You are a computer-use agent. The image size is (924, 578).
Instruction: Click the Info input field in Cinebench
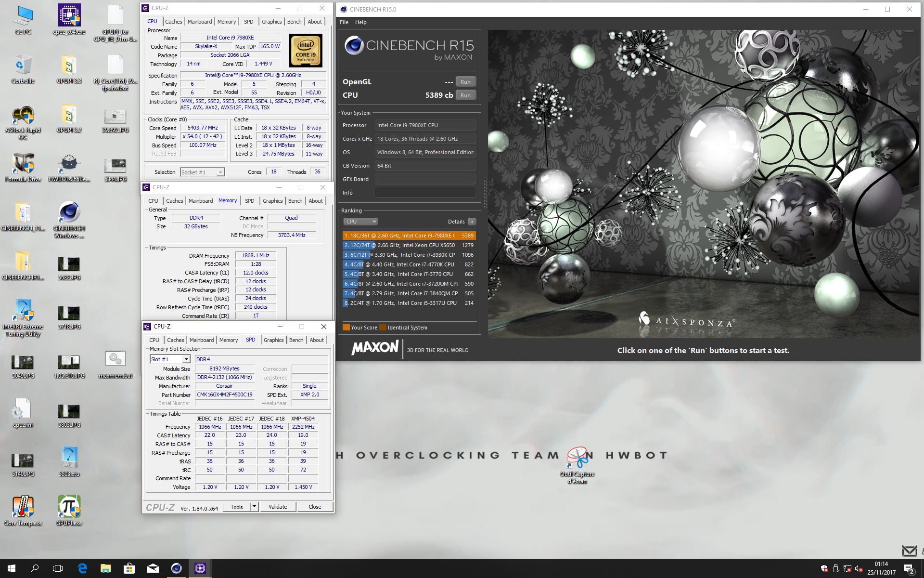coord(425,193)
